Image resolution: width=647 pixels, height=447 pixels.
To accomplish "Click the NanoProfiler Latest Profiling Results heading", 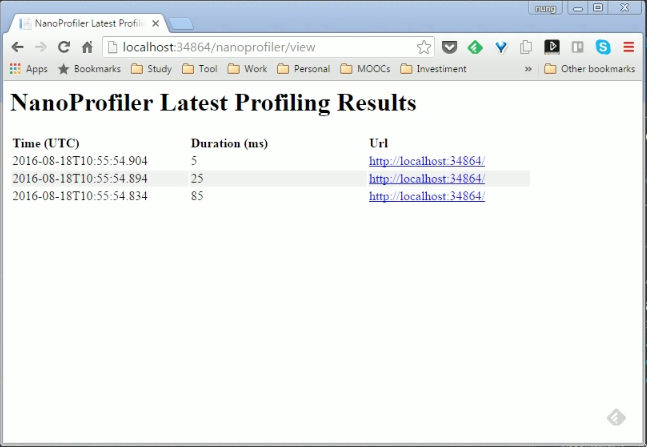I will tap(213, 103).
